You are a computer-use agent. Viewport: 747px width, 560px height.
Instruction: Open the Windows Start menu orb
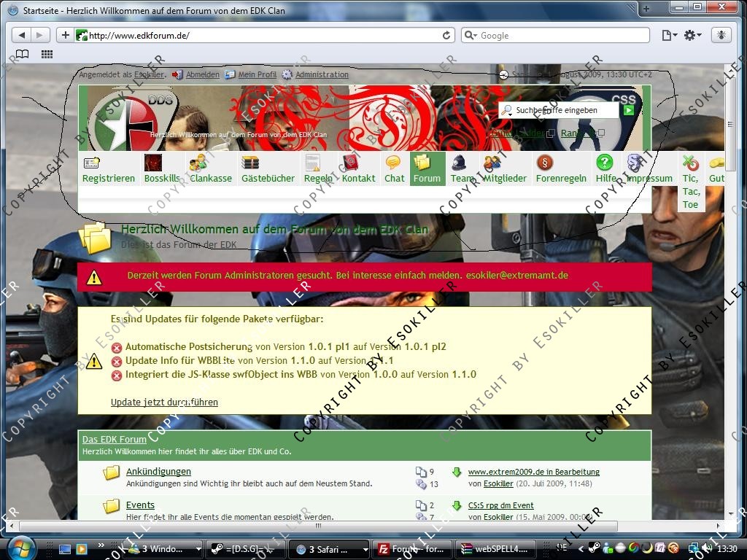point(21,547)
